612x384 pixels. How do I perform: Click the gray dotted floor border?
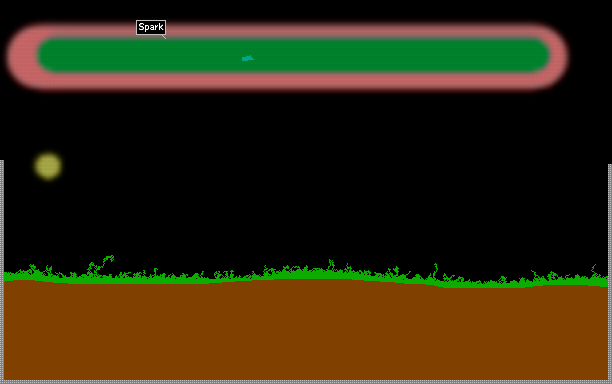[306, 382]
